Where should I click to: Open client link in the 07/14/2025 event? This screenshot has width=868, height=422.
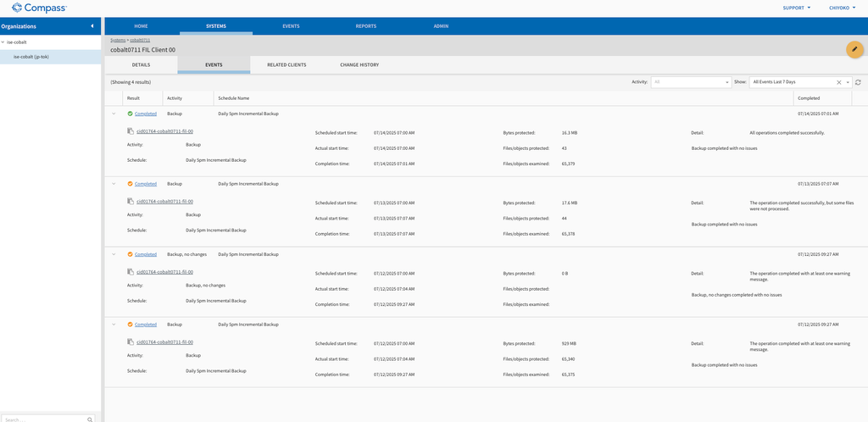[164, 131]
